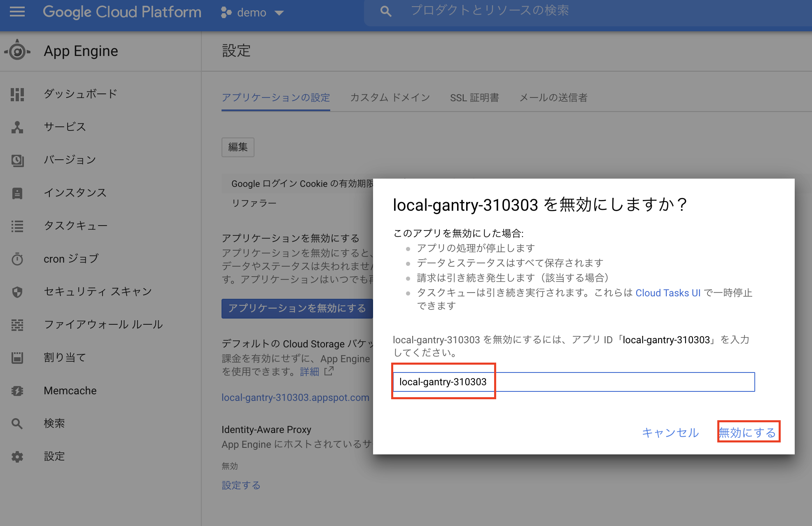Click the search magnifier in top bar
Image resolution: width=812 pixels, height=526 pixels.
tap(385, 11)
